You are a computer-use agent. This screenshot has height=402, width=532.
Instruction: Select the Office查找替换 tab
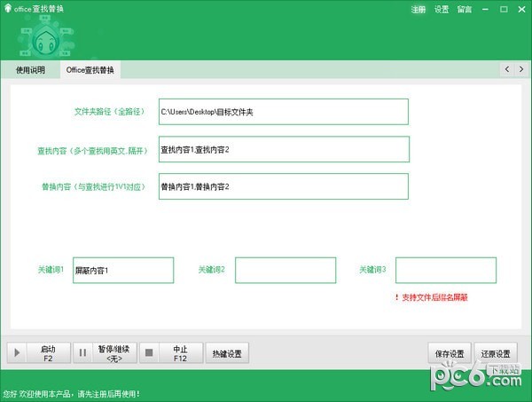pyautogui.click(x=90, y=70)
